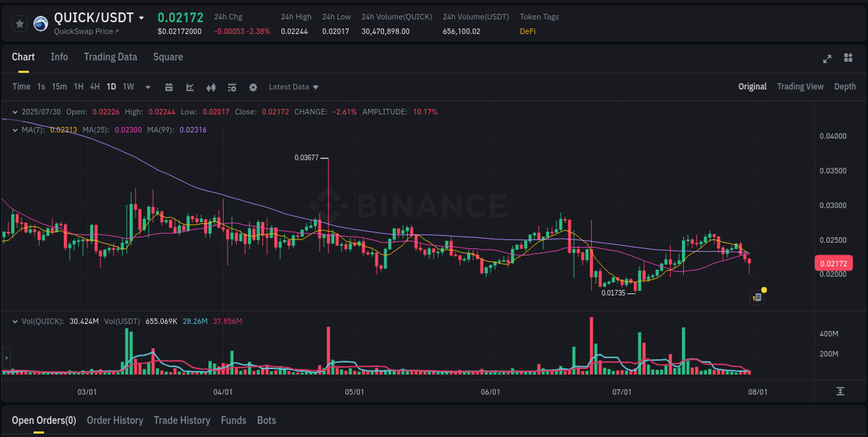
Task: Enable the Depth view
Action: 845,87
